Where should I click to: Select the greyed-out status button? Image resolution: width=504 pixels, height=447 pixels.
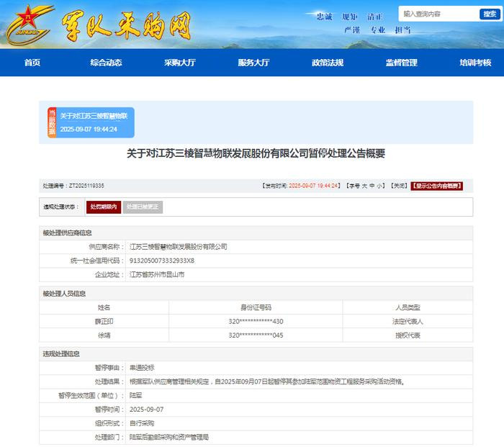(x=143, y=207)
